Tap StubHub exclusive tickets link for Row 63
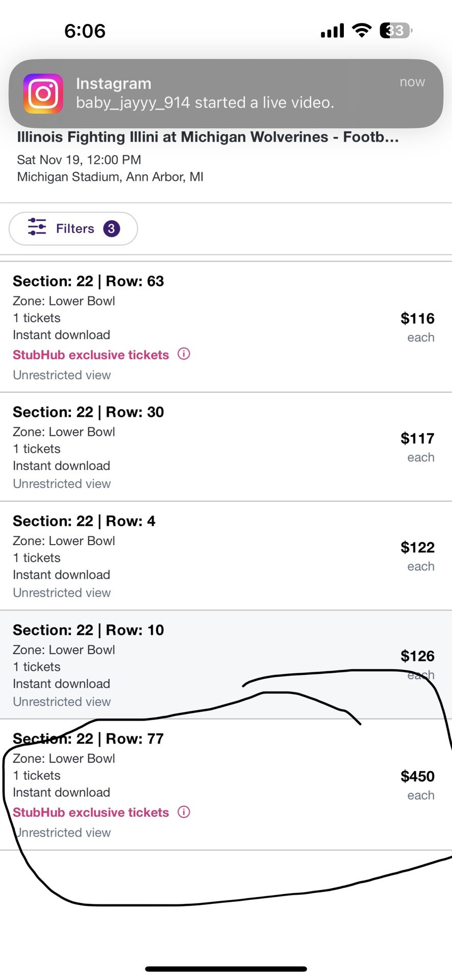This screenshot has height=980, width=452. point(91,355)
